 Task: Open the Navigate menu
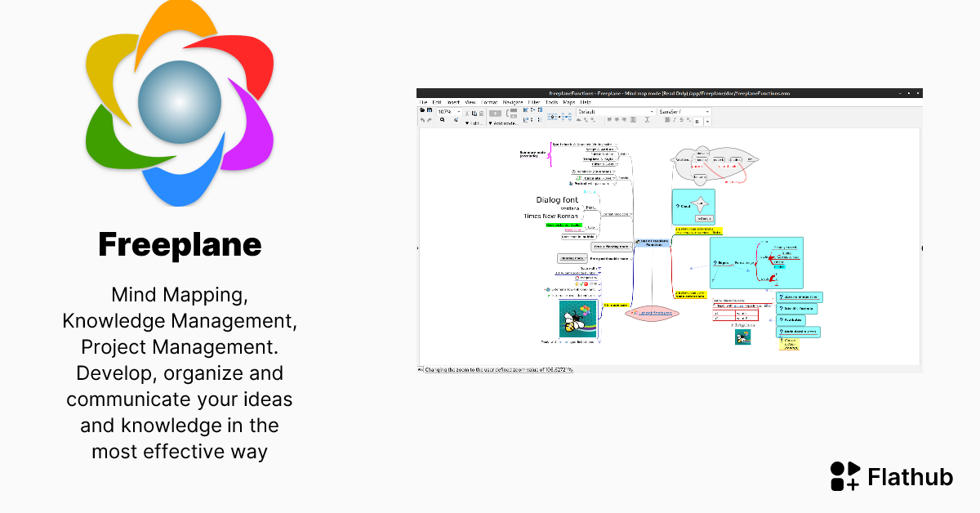513,102
